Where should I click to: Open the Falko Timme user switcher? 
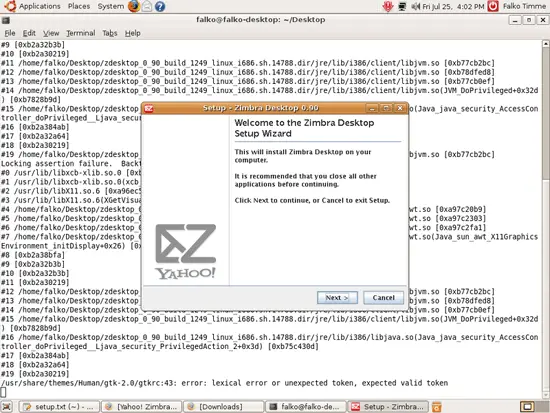(524, 6)
